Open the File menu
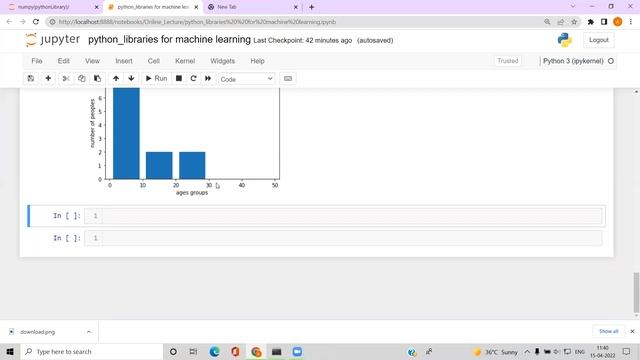Screen dimensions: 640x360 point(37,61)
